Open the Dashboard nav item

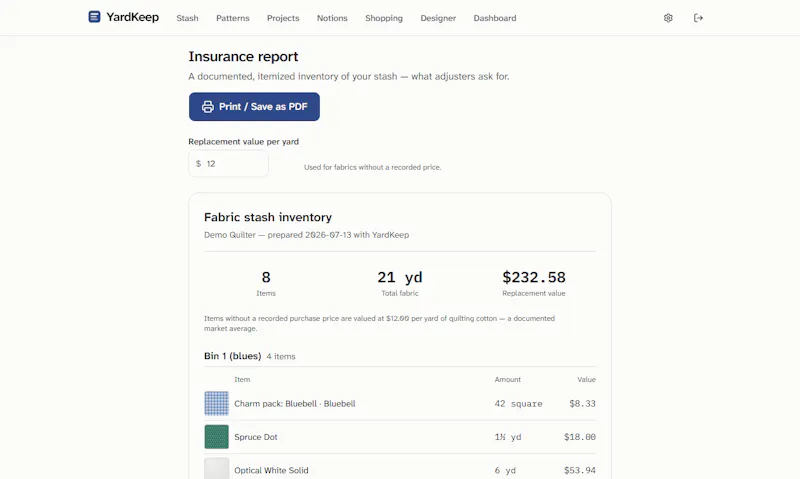(495, 18)
